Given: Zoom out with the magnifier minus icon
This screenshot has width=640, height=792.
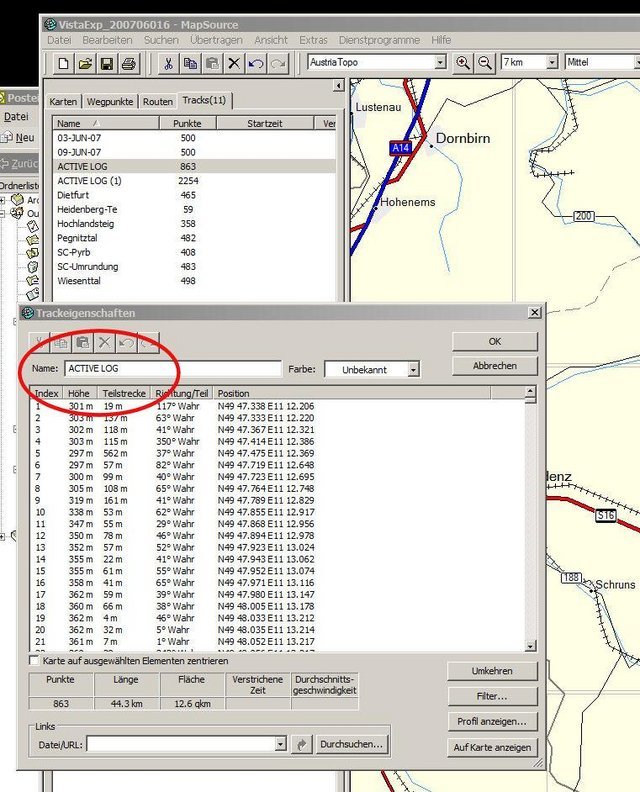Looking at the screenshot, I should (485, 63).
